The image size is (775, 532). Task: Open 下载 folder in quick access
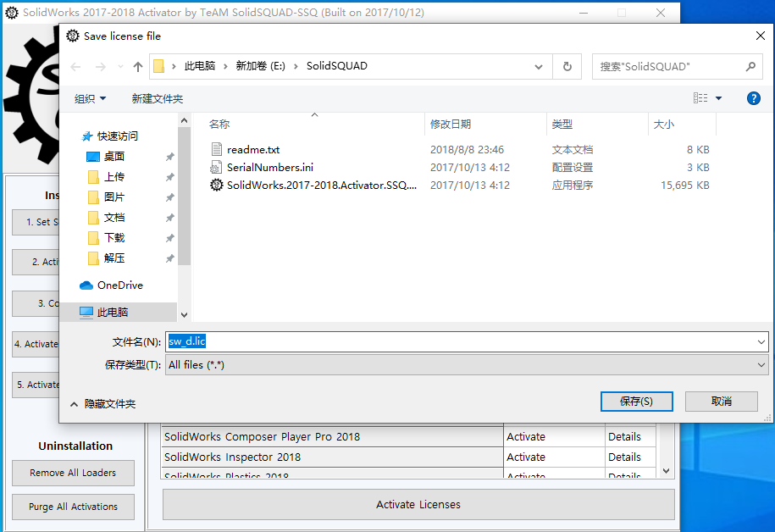pos(114,237)
